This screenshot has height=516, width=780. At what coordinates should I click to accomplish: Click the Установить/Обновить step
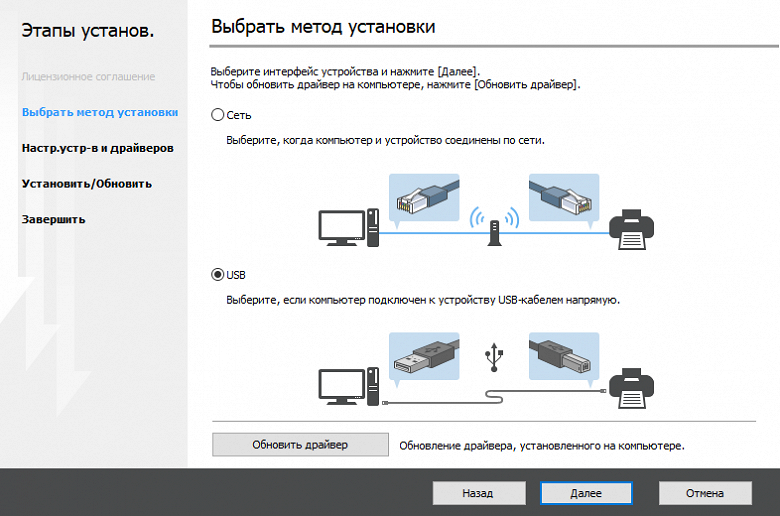(x=87, y=184)
